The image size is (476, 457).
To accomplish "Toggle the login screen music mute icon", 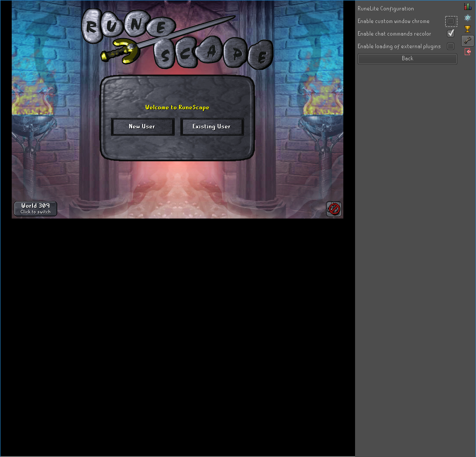I will 333,209.
